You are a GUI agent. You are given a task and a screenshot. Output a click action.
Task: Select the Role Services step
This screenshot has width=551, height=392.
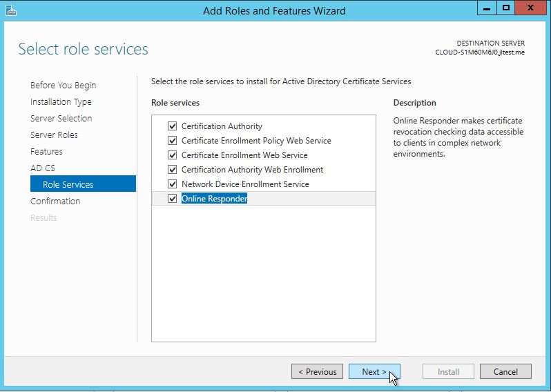(83, 184)
